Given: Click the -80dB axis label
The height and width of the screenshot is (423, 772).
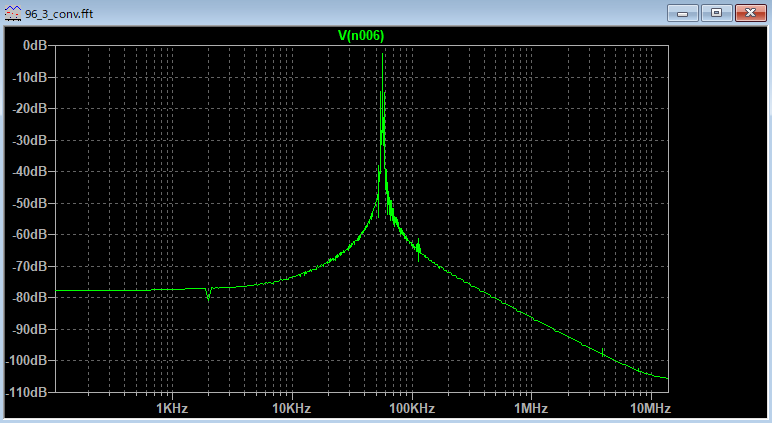Looking at the screenshot, I should click(30, 297).
